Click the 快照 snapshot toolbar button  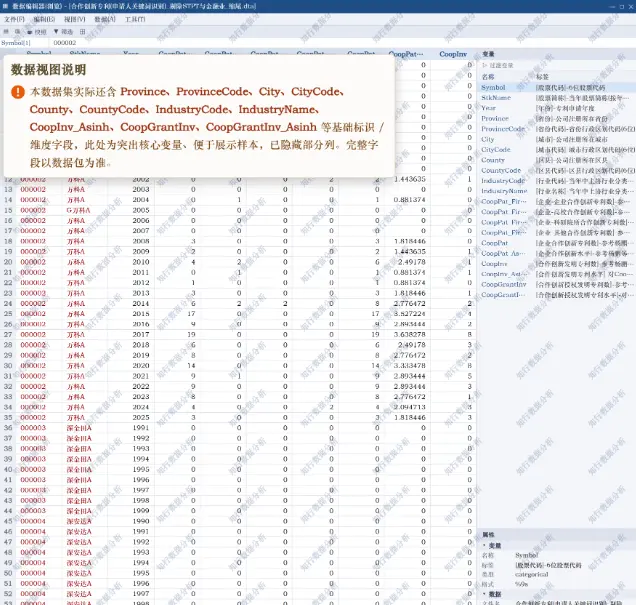tap(37, 32)
